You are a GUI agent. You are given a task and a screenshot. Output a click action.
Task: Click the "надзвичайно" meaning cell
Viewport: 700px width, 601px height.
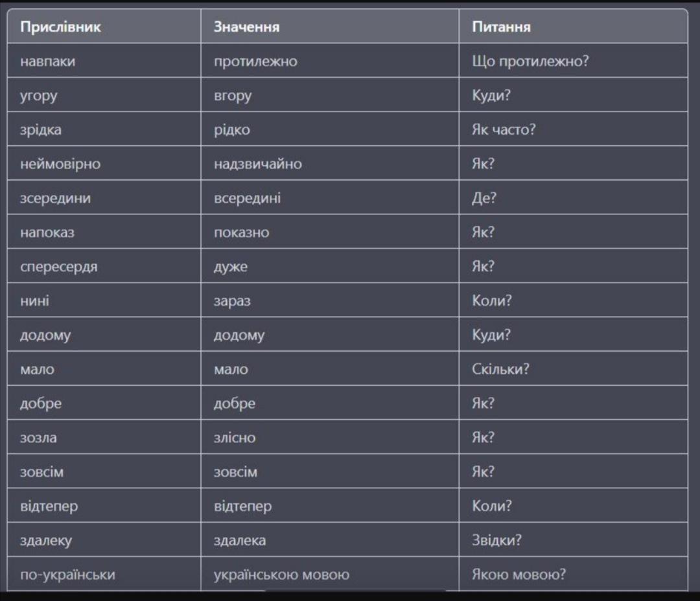click(x=258, y=164)
